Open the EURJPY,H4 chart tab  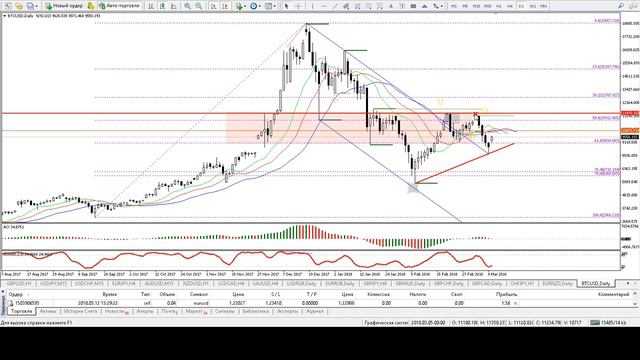tap(124, 283)
